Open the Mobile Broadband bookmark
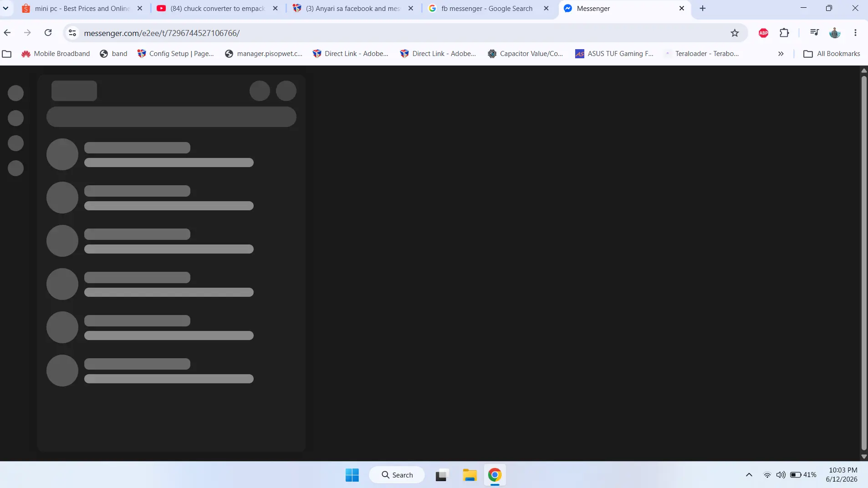 click(x=56, y=54)
